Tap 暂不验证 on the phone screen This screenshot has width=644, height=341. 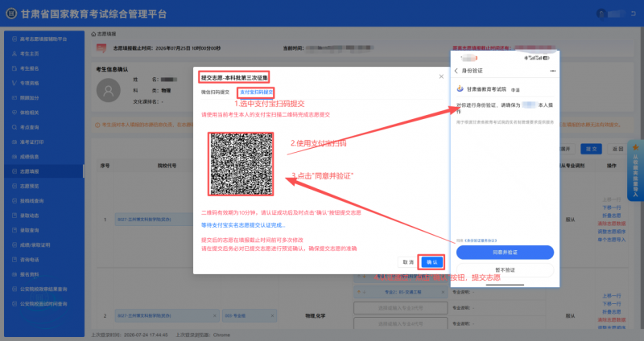pyautogui.click(x=505, y=270)
